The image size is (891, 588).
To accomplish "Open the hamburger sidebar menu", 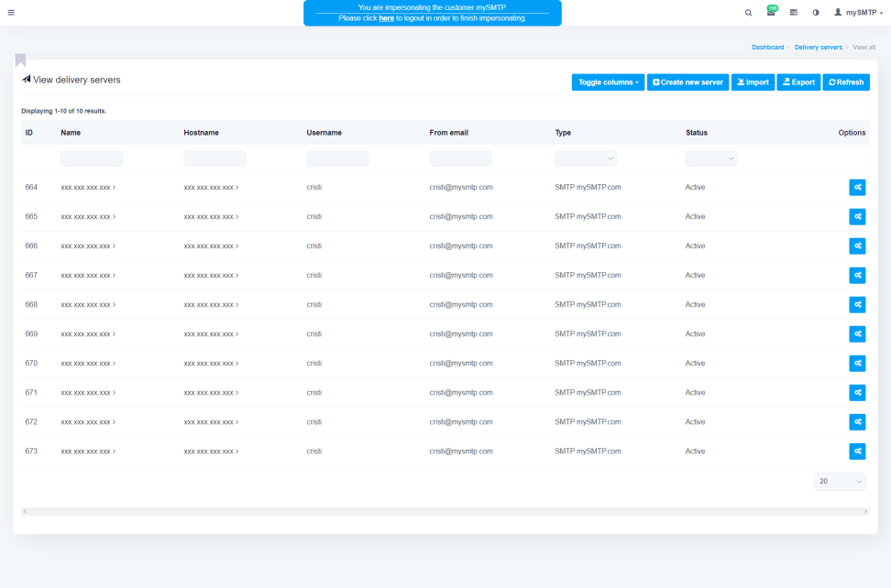I will point(11,13).
